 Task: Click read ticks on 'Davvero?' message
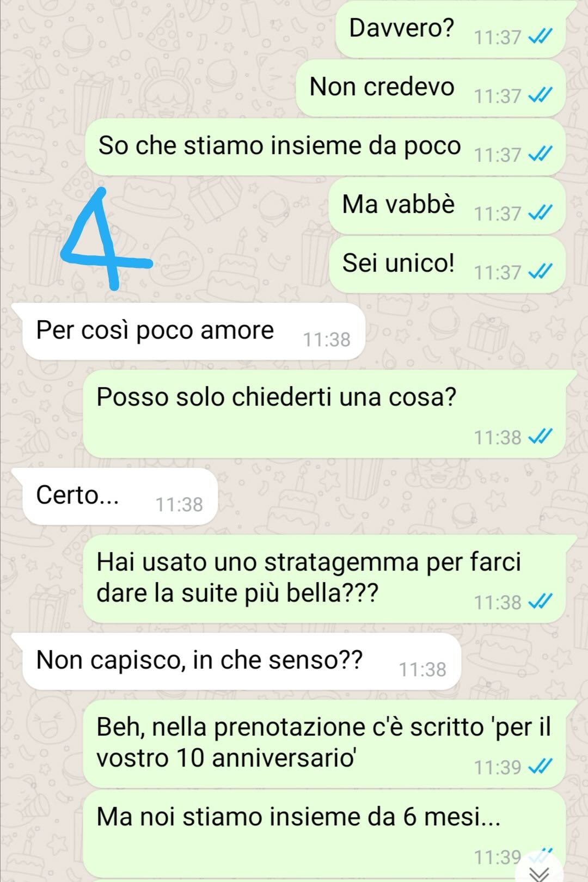(x=541, y=36)
